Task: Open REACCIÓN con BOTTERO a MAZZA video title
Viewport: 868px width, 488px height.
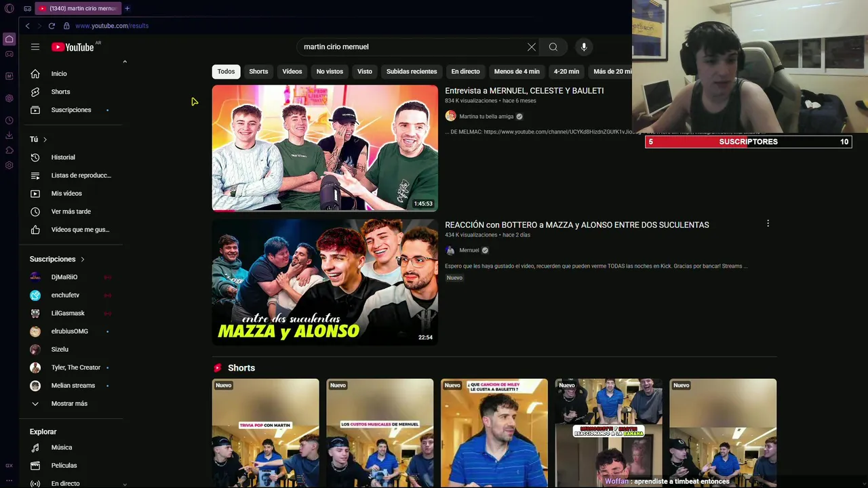Action: click(577, 225)
